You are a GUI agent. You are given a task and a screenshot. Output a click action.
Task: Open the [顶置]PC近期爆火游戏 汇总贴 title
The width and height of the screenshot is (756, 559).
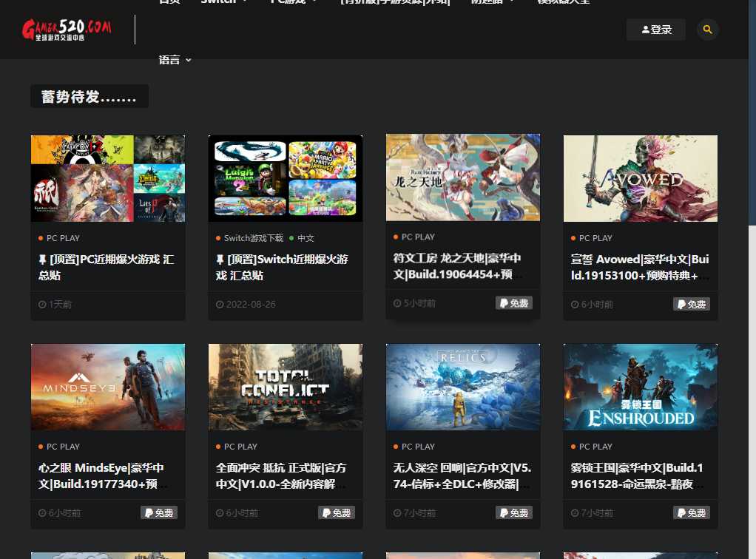click(106, 267)
